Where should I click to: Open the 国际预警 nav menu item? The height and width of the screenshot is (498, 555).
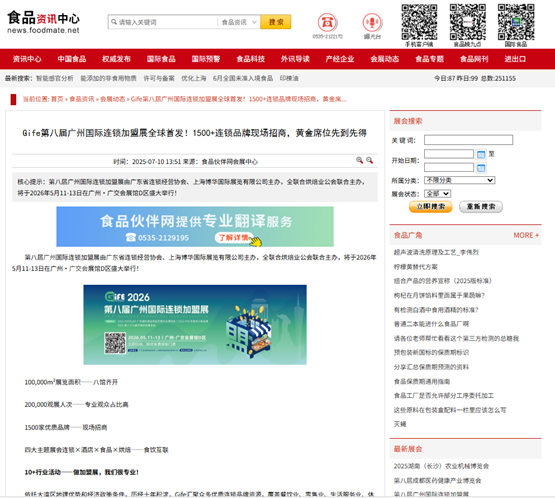pyautogui.click(x=206, y=59)
